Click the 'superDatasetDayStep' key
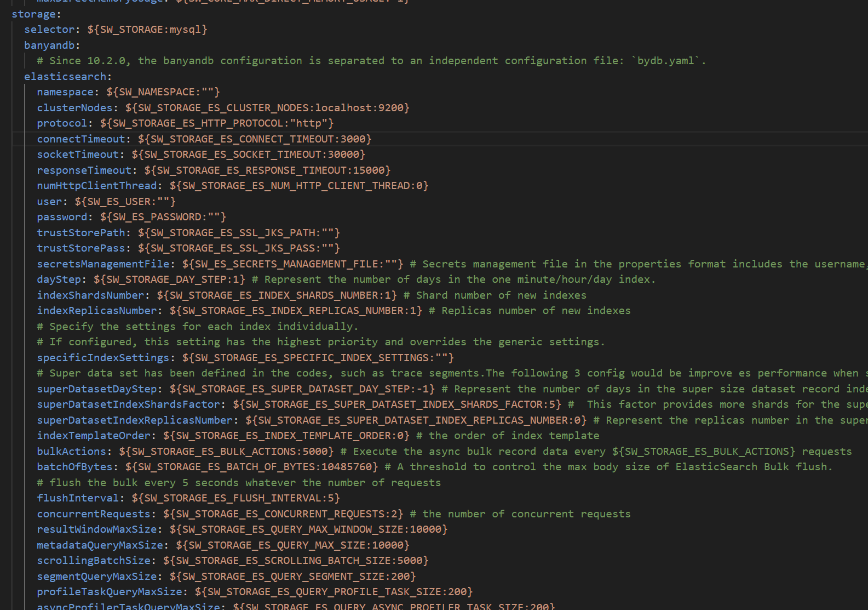The width and height of the screenshot is (868, 610). (97, 389)
